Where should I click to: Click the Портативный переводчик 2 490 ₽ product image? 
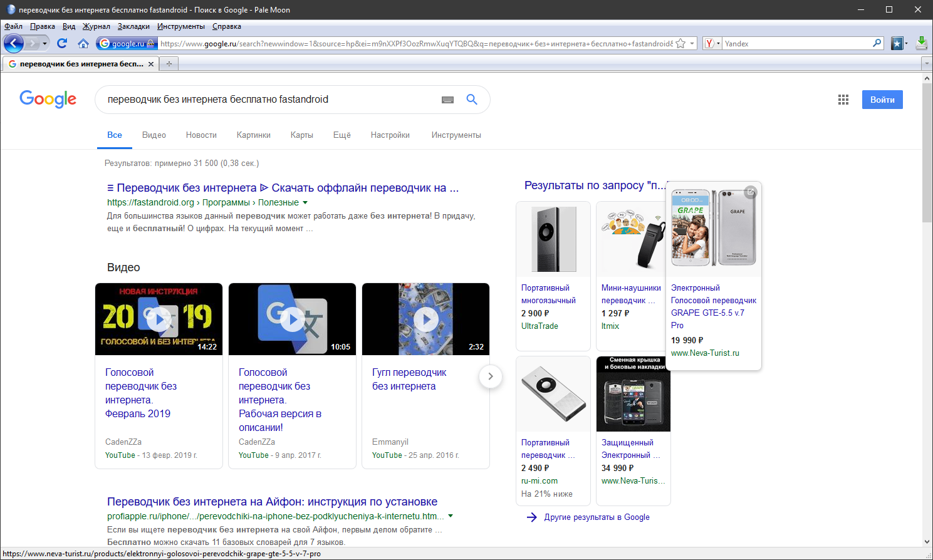click(553, 394)
